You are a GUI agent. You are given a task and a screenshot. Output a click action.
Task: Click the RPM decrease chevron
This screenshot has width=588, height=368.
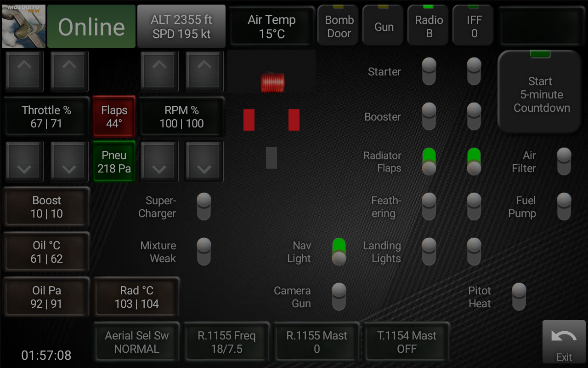click(x=159, y=161)
